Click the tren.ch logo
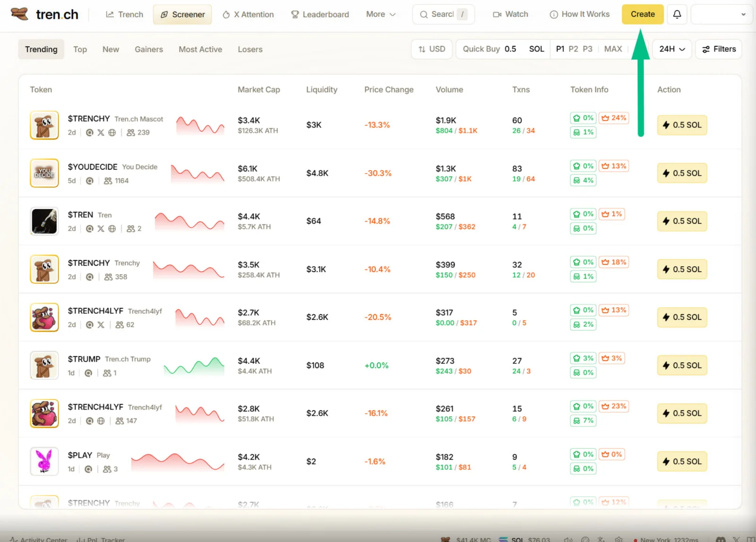756x542 pixels. click(x=44, y=14)
